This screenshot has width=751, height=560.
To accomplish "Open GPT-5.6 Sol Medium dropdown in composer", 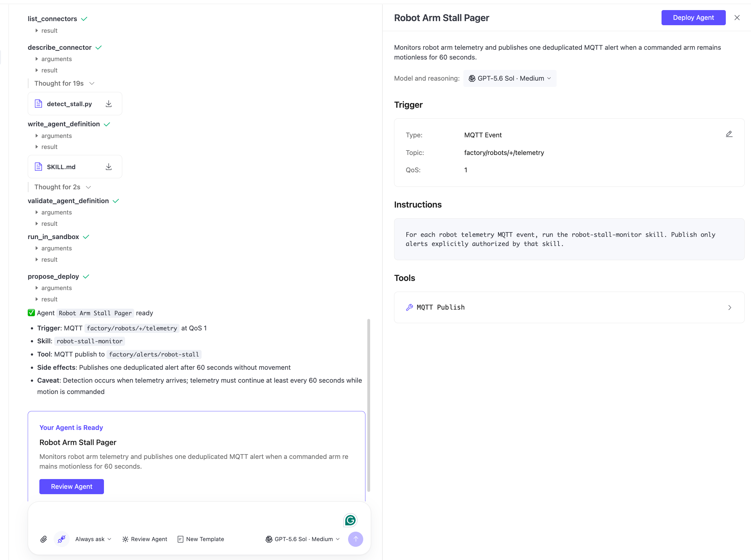I will [302, 539].
